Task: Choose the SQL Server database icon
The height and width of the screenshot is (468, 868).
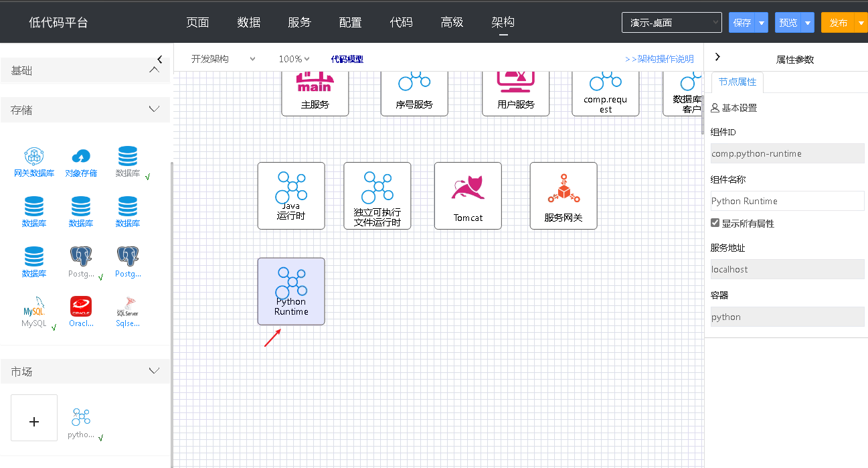Action: (128, 307)
